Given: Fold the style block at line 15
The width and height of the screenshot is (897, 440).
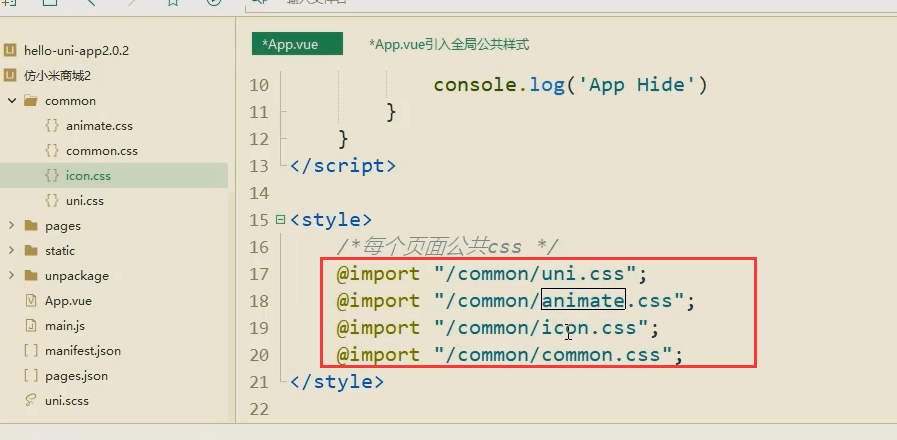Looking at the screenshot, I should click(280, 220).
